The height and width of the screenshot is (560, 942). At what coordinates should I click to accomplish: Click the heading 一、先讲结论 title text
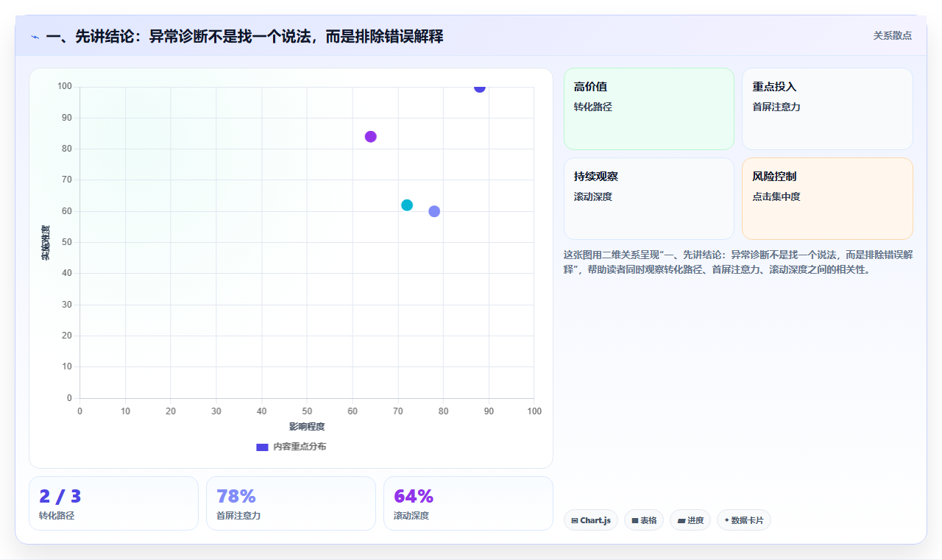click(244, 36)
